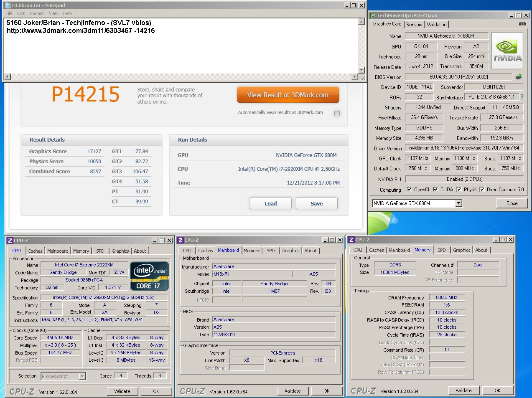
Task: Open Graphics tab in the CPU-Z Mainboard window
Action: tap(291, 251)
